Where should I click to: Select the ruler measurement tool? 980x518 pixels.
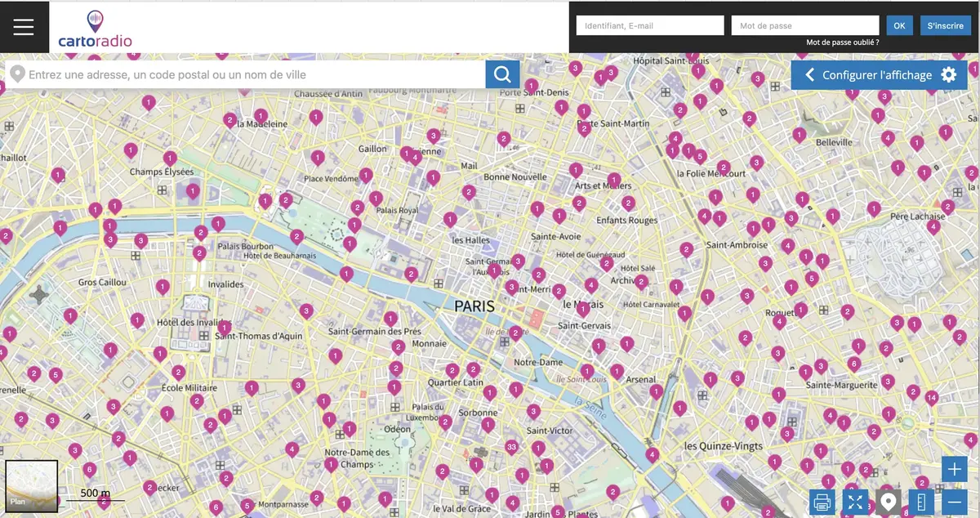(x=921, y=502)
